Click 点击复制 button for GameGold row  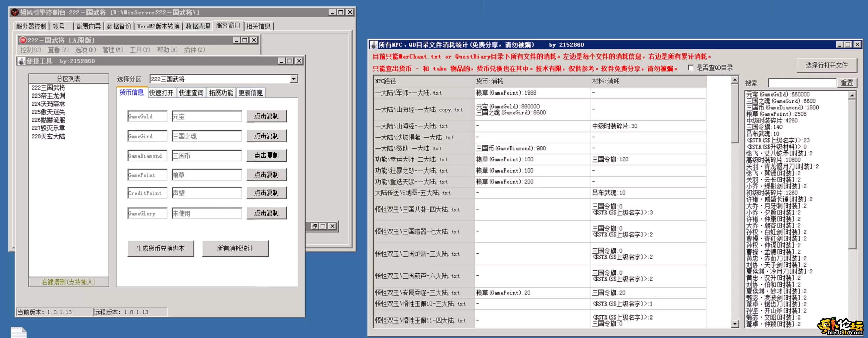click(x=267, y=116)
